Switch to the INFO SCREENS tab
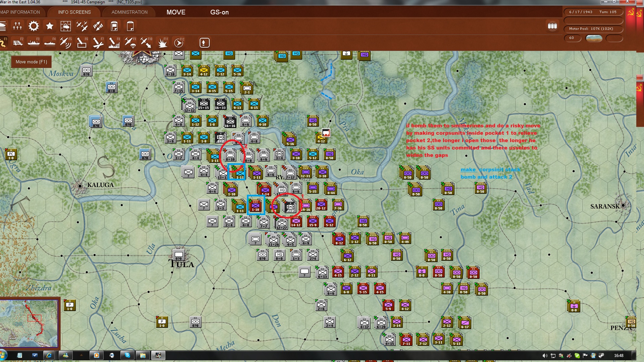The height and width of the screenshot is (362, 644). [x=74, y=12]
